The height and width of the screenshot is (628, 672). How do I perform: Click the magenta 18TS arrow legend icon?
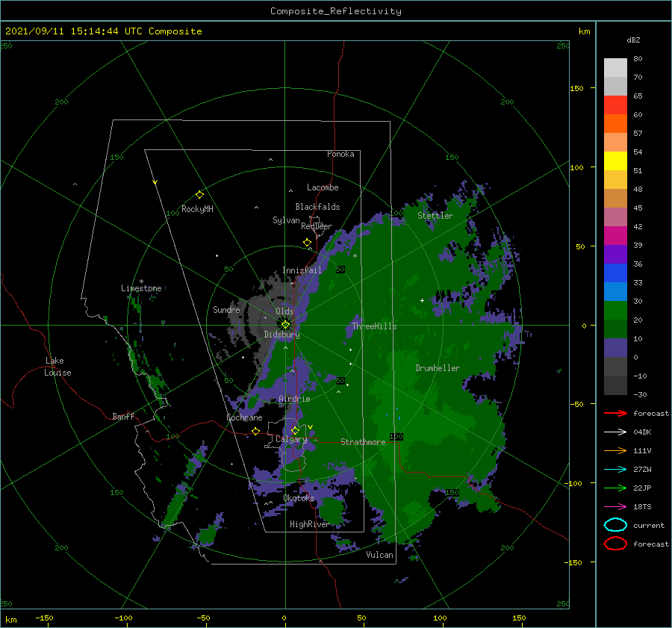[x=615, y=507]
